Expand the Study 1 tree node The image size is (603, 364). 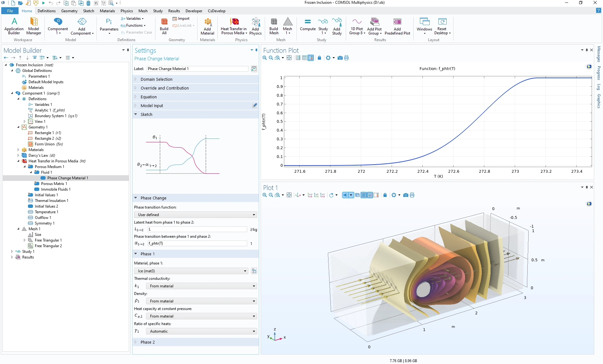click(12, 252)
